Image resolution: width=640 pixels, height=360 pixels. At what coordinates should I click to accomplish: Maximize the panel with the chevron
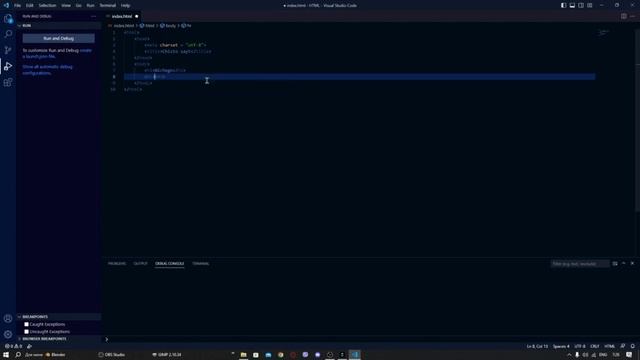624,264
